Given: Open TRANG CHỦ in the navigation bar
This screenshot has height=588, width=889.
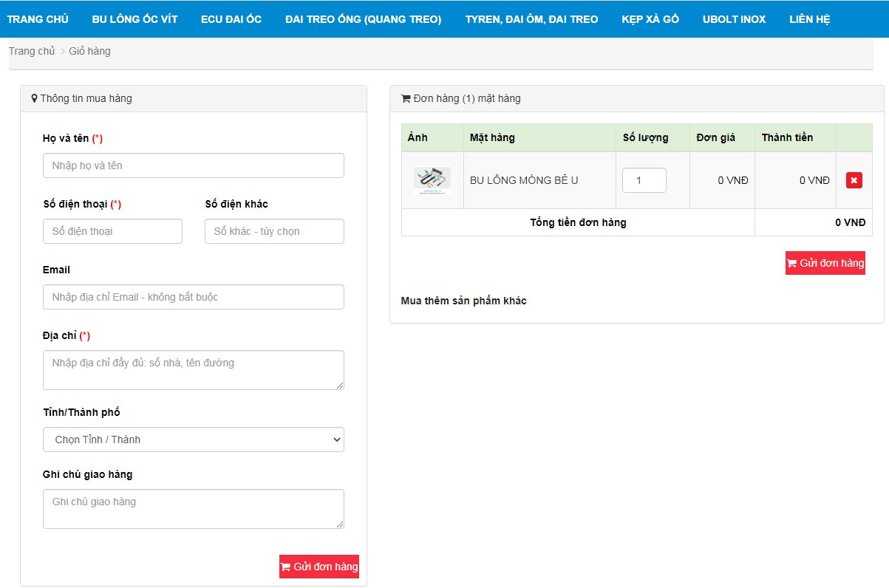Looking at the screenshot, I should point(38,19).
